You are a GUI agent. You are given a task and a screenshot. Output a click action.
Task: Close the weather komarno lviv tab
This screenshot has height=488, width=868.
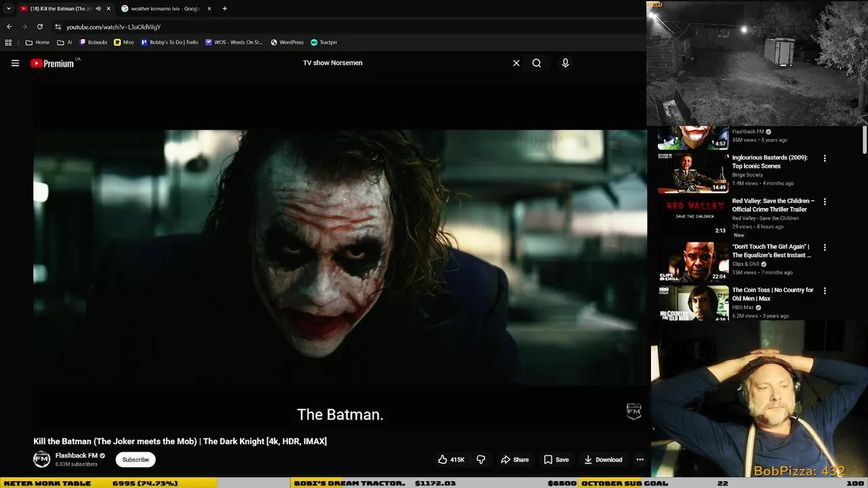209,9
